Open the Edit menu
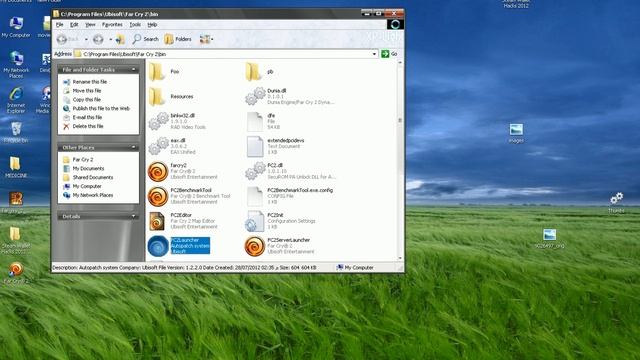This screenshot has height=360, width=640. 74,25
